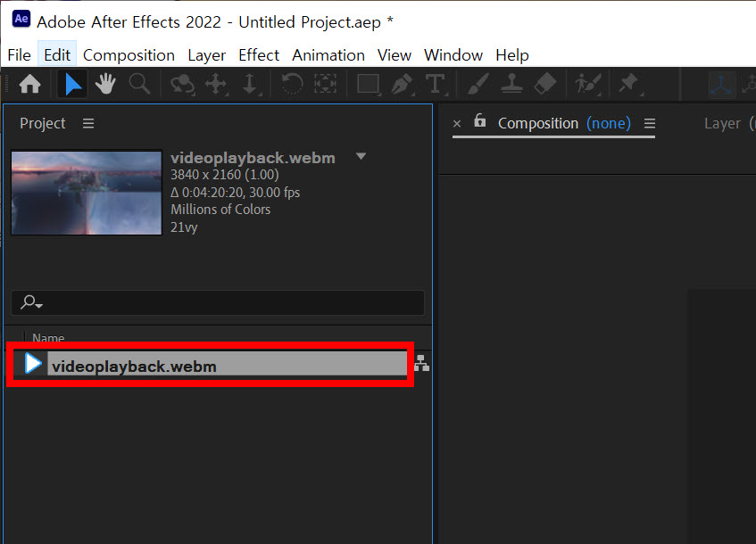
Task: Select the Pen tool
Action: pos(401,85)
